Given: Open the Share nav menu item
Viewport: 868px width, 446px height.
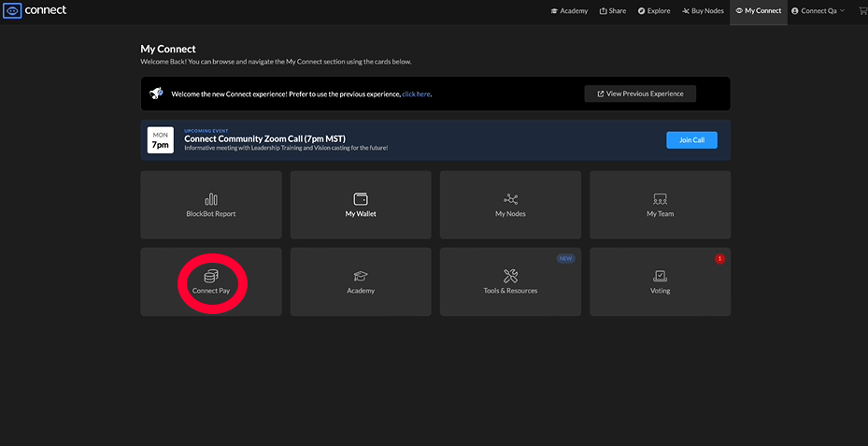Looking at the screenshot, I should pos(613,11).
